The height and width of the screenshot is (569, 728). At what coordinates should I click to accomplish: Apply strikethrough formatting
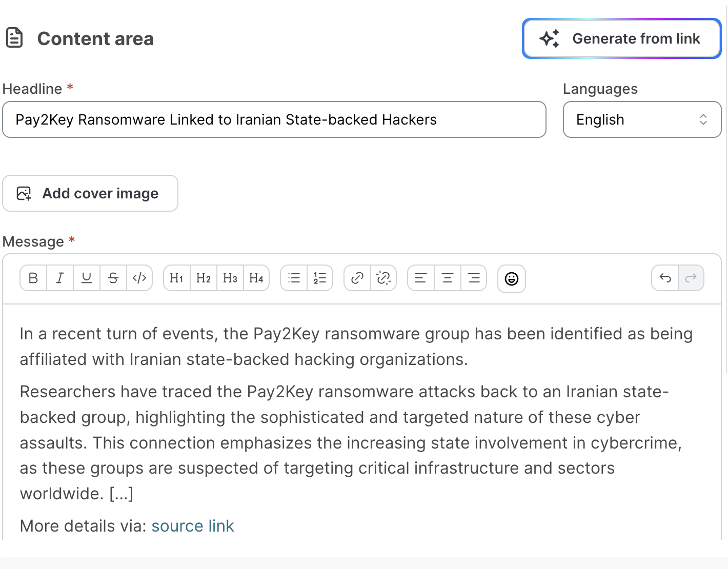(113, 278)
